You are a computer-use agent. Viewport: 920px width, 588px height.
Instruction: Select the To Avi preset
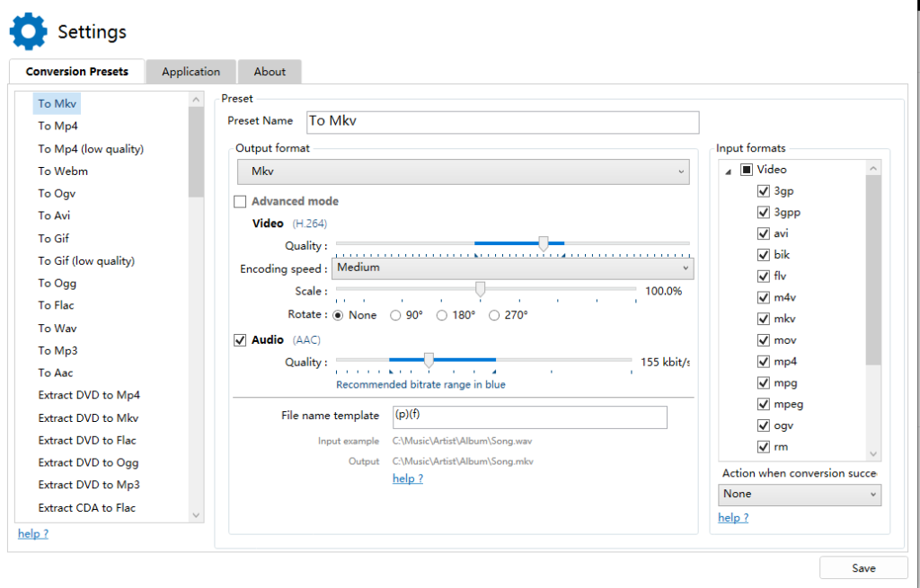pyautogui.click(x=54, y=215)
